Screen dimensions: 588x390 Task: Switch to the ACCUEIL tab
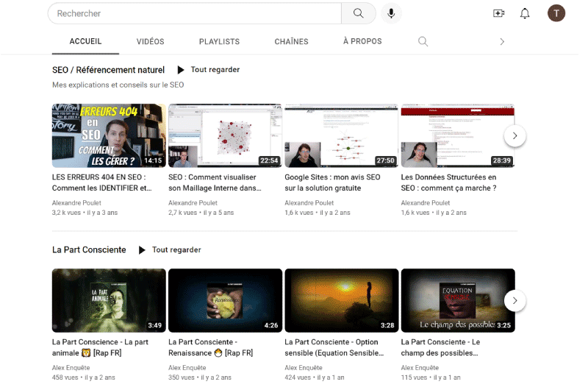click(85, 41)
